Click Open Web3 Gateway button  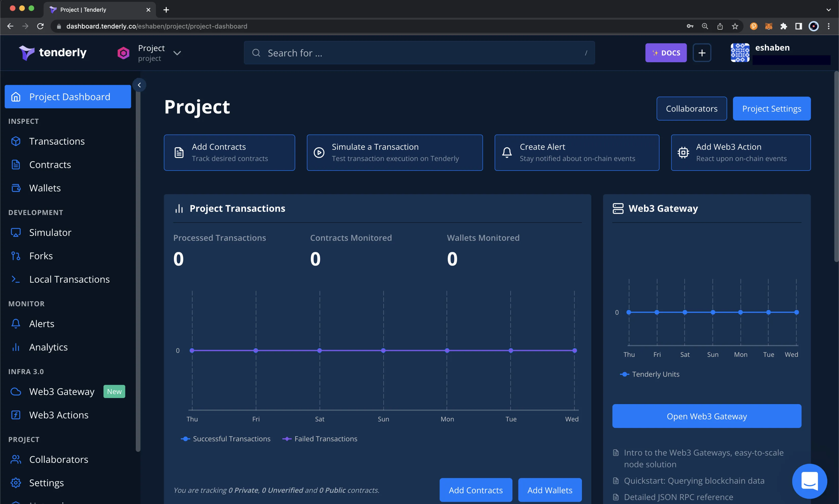pos(707,416)
